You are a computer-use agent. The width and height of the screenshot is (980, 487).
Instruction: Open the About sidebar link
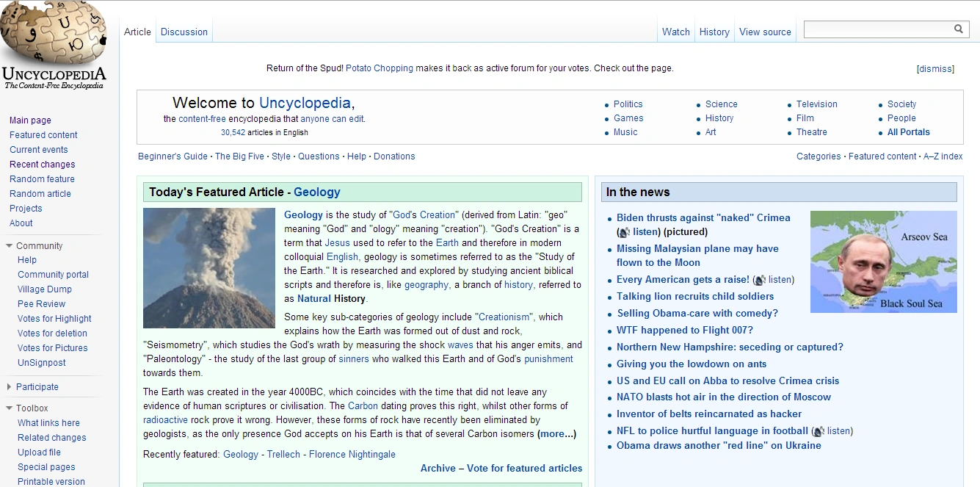[21, 223]
